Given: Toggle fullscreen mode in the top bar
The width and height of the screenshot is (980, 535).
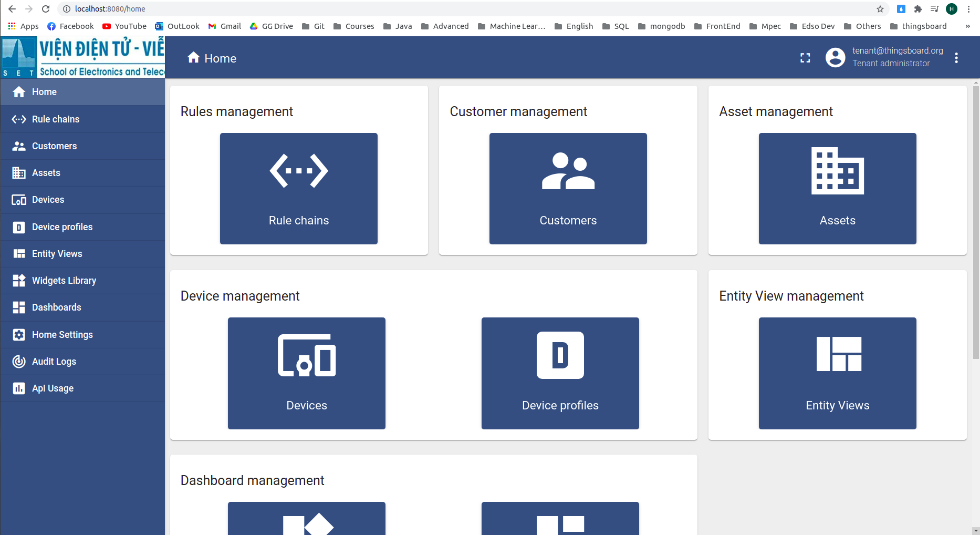Looking at the screenshot, I should tap(805, 58).
